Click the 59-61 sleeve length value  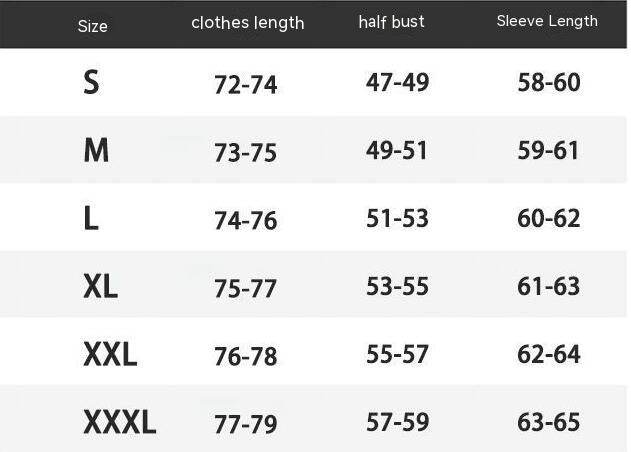tap(549, 151)
